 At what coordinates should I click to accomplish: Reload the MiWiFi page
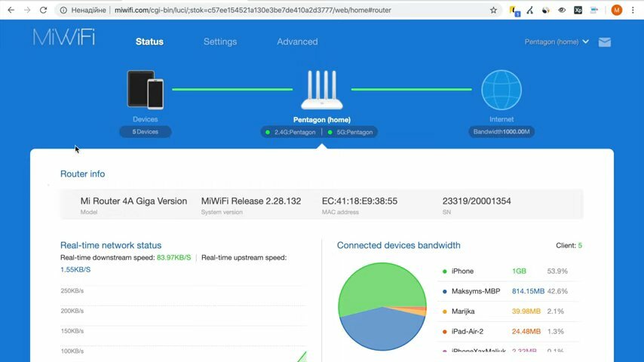(43, 10)
